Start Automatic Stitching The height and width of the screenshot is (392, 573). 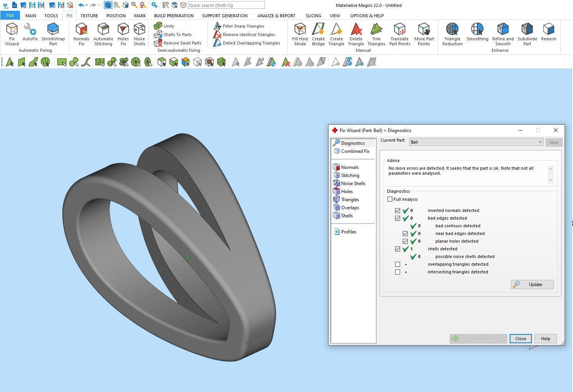pos(103,34)
